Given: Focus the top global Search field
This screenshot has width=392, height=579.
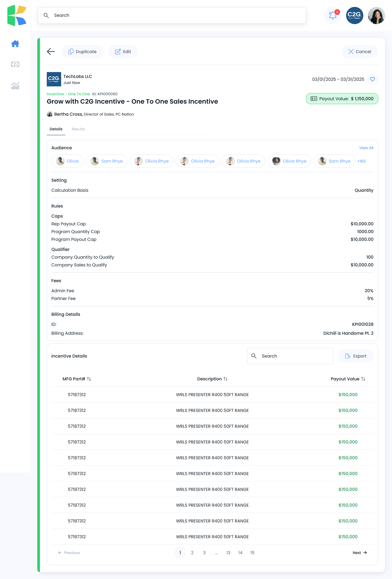Looking at the screenshot, I should pos(172,15).
